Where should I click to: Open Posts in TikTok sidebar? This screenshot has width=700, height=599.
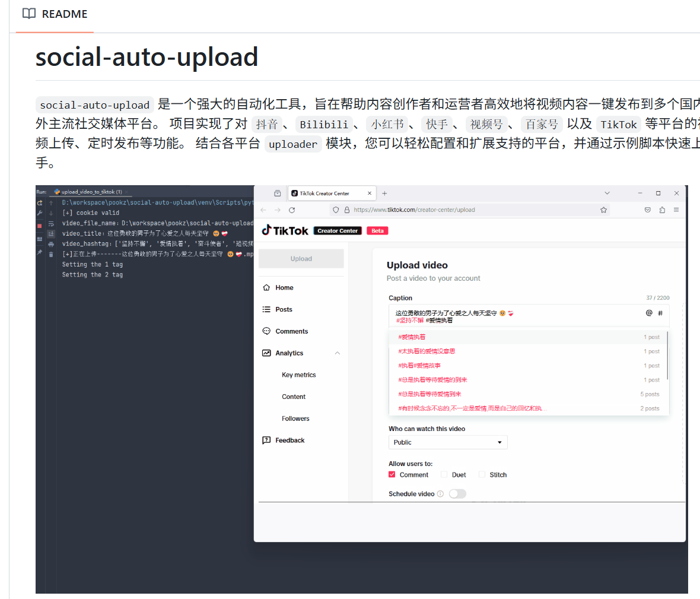pyautogui.click(x=284, y=309)
